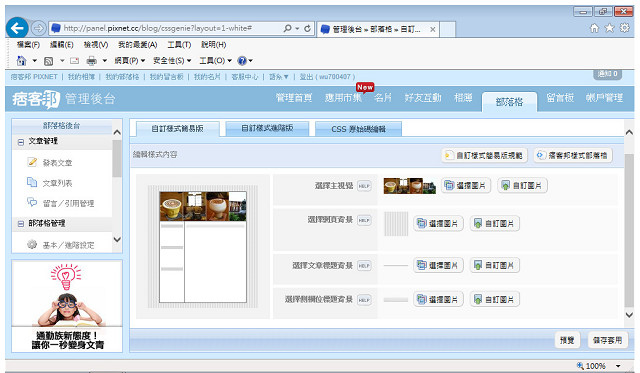Click the 留言/引用管理 speech bubble icon
The height and width of the screenshot is (373, 640).
(32, 202)
